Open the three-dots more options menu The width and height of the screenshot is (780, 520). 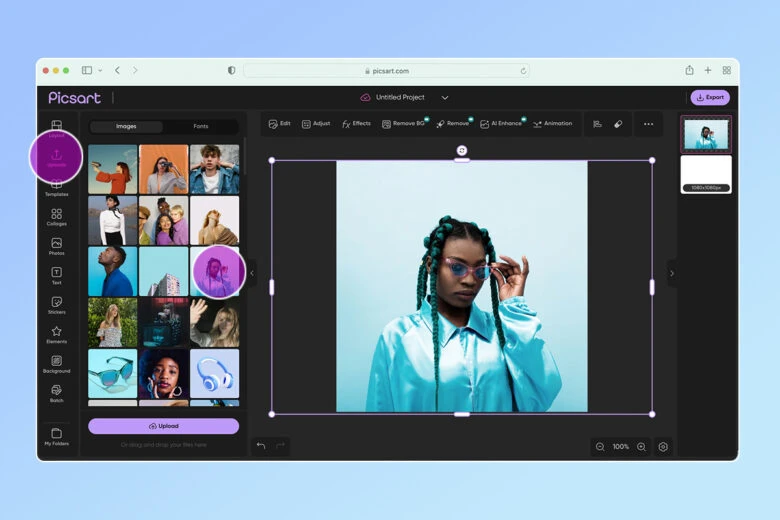click(x=648, y=124)
